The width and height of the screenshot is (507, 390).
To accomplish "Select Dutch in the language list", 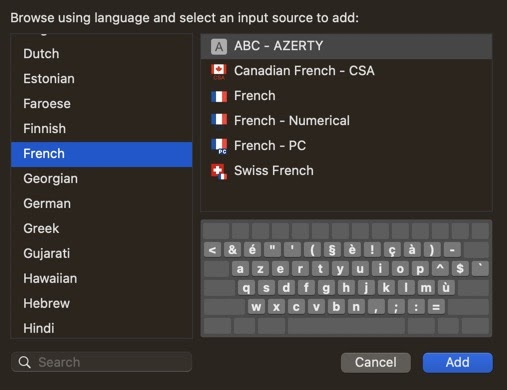I will (x=101, y=54).
